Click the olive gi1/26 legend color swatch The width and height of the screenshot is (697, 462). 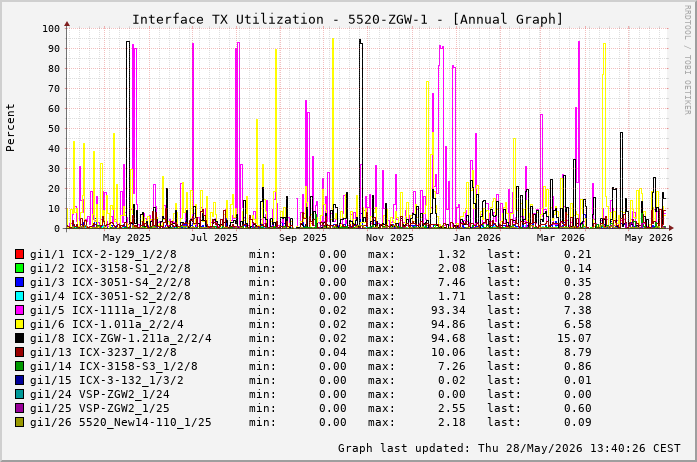point(19,422)
